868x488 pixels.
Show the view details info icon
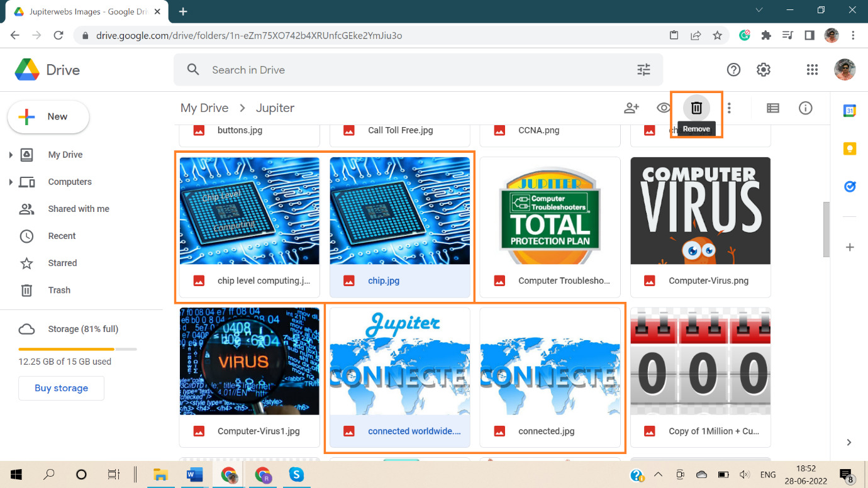tap(806, 108)
